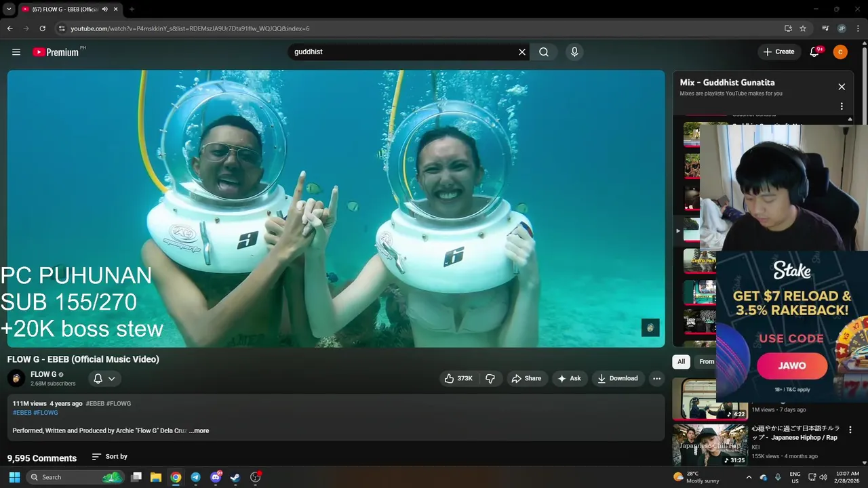Open the volume speaker tray icon
Screen dimensions: 868x488
click(x=823, y=477)
